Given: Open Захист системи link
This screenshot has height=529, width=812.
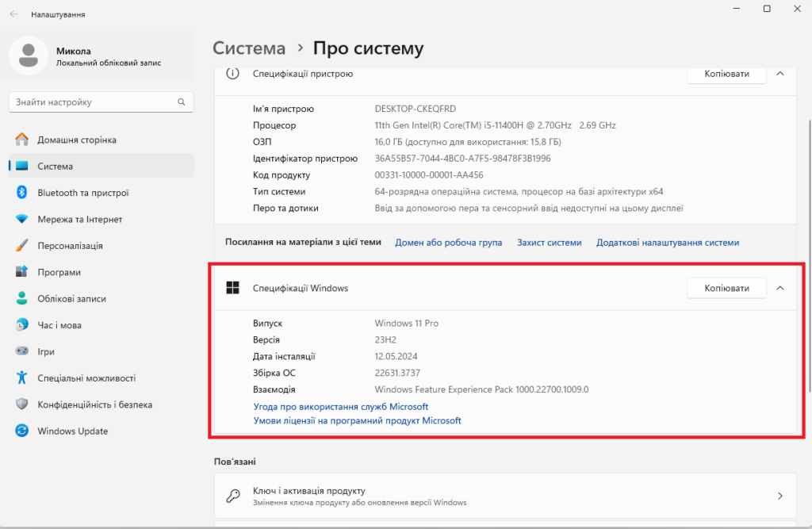Looking at the screenshot, I should tap(549, 243).
